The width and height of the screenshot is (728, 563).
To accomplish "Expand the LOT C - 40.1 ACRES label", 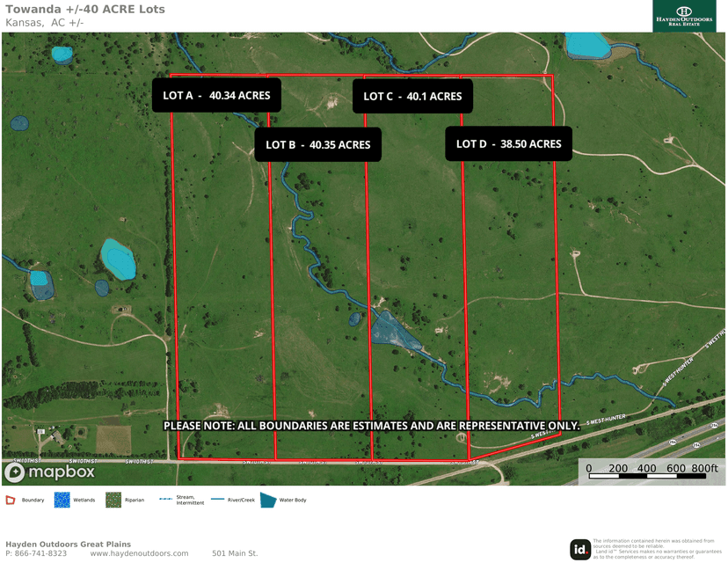I will click(413, 97).
